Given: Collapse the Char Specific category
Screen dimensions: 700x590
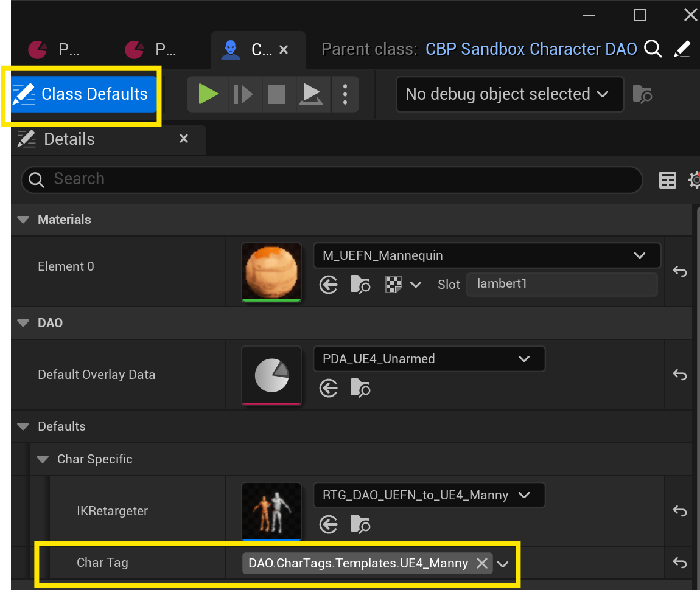Looking at the screenshot, I should point(43,459).
